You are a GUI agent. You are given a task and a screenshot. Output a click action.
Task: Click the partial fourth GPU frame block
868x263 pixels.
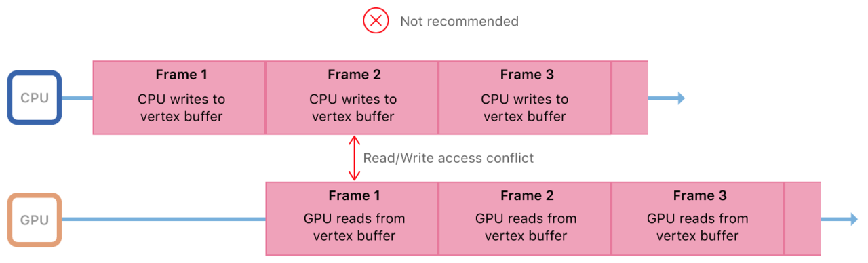(803, 218)
